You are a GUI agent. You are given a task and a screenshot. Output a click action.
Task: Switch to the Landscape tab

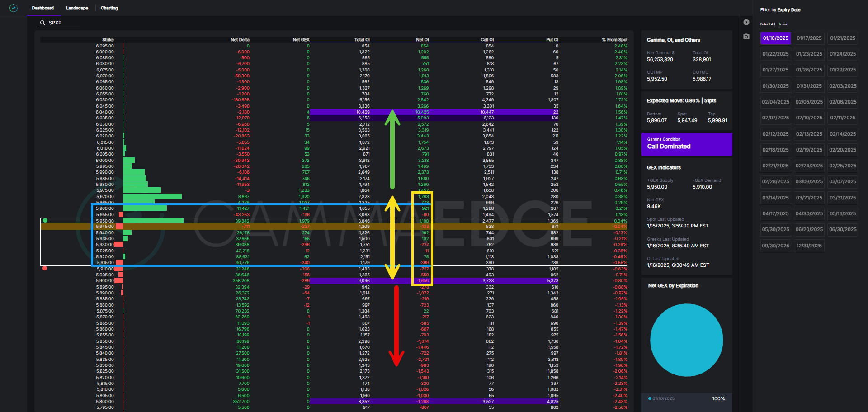(77, 8)
